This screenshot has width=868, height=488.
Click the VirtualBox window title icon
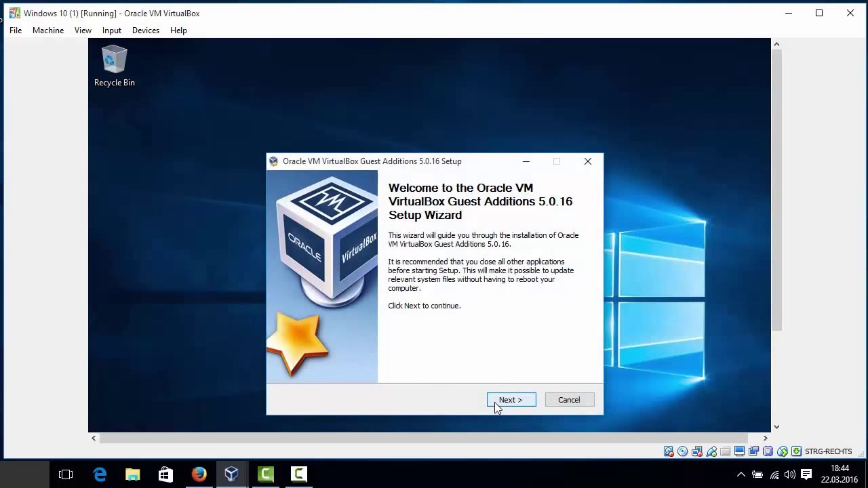pos(14,13)
